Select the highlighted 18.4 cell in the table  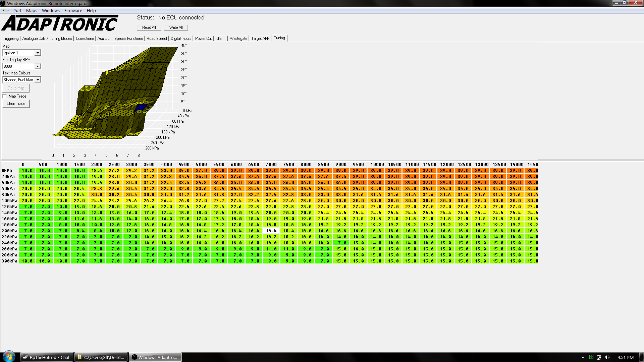(x=271, y=231)
